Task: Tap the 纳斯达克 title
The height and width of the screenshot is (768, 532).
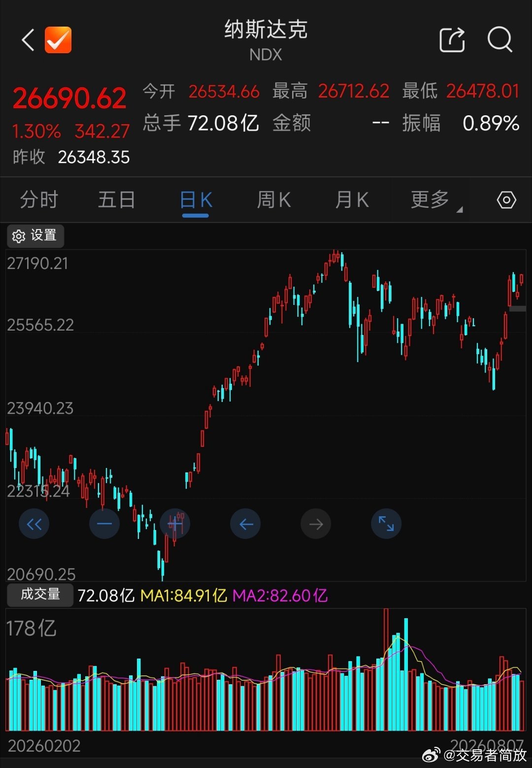Action: pyautogui.click(x=266, y=30)
